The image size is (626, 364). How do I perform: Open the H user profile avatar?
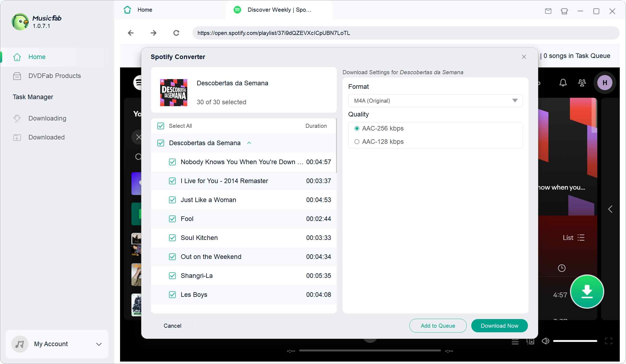(x=605, y=83)
